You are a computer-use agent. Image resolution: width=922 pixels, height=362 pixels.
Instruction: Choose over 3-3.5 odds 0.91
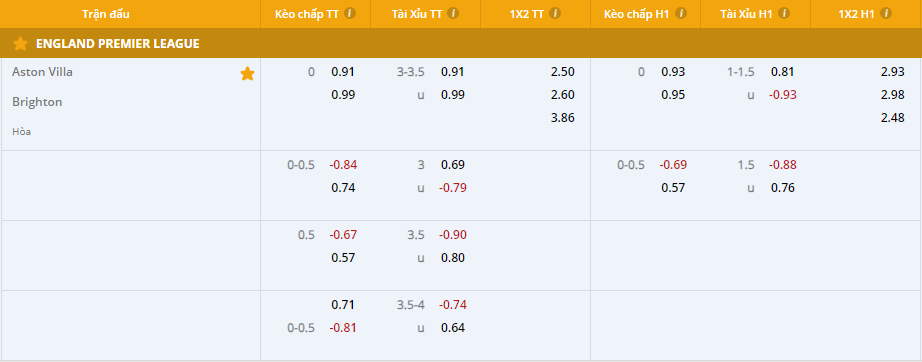(453, 72)
